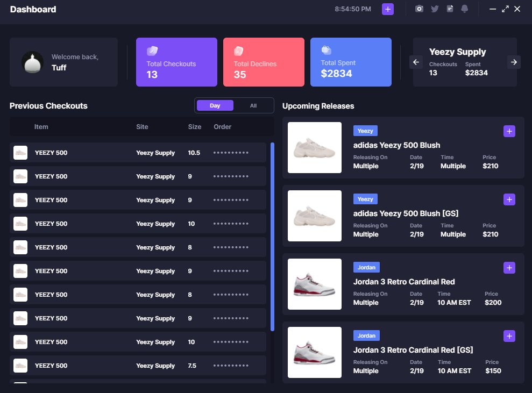This screenshot has height=393, width=532.
Task: Click the Total Checkouts card icon
Action: (152, 51)
